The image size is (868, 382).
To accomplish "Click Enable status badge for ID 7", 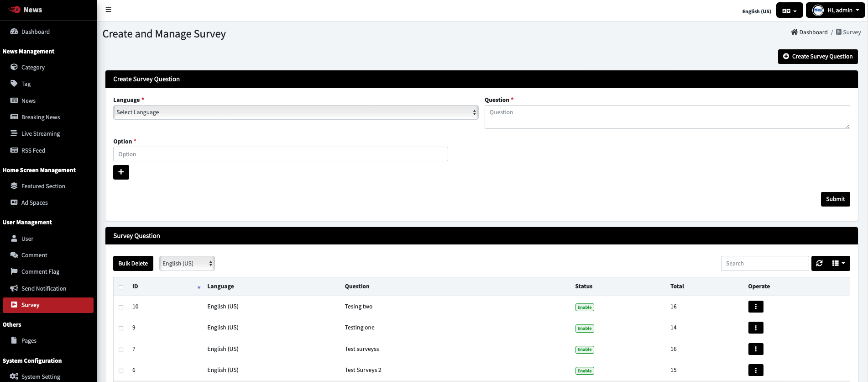I will [x=585, y=350].
